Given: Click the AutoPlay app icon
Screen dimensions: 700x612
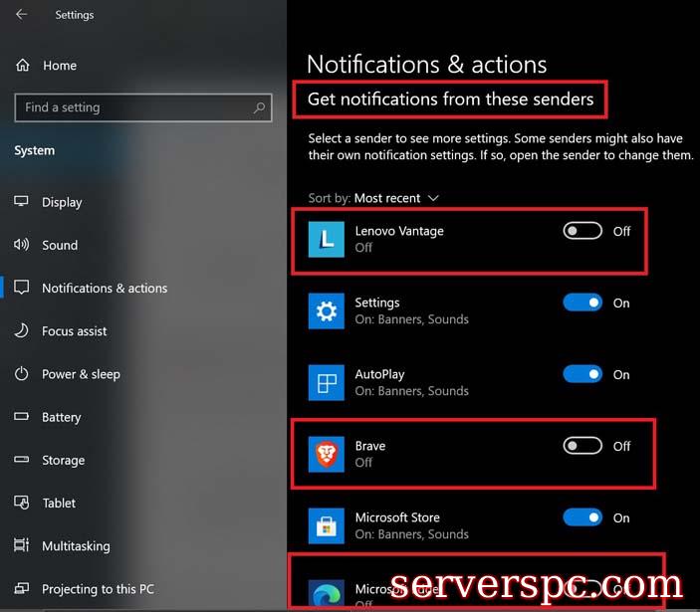Looking at the screenshot, I should [326, 383].
